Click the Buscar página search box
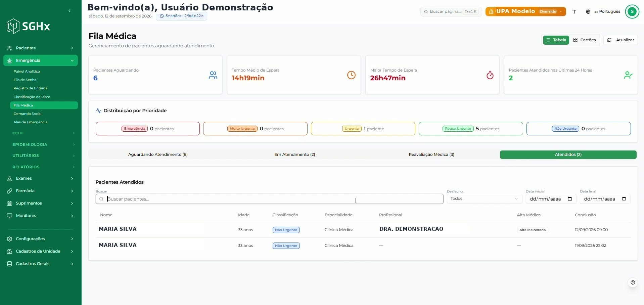644x305 pixels. pos(451,11)
